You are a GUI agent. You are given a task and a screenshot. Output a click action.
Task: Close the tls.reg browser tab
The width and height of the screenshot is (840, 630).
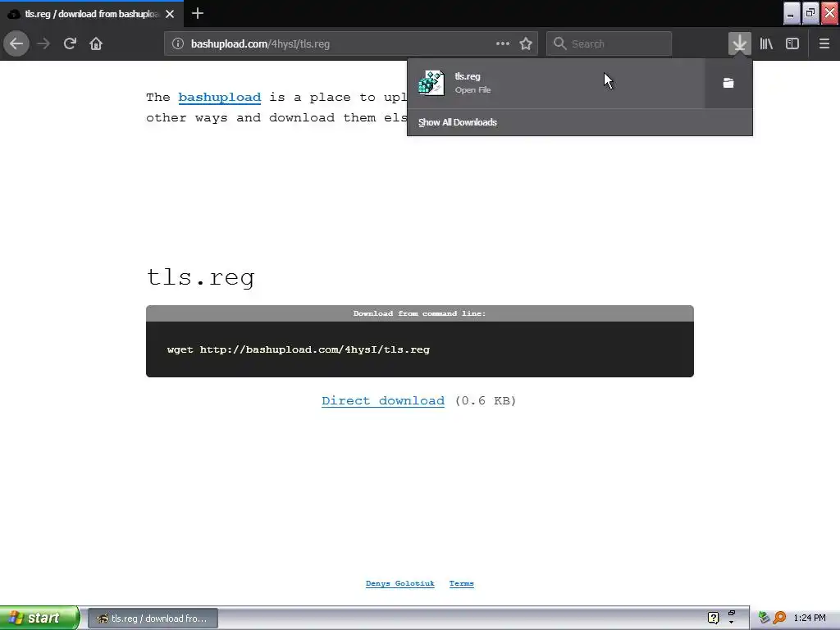click(170, 14)
